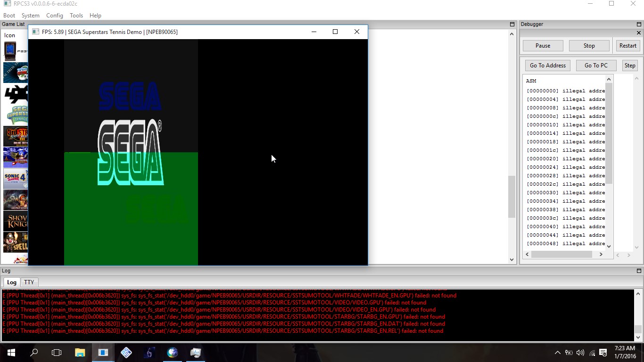Select the 3rd Strike Online Edition icon
This screenshot has height=362, width=644.
click(x=16, y=136)
